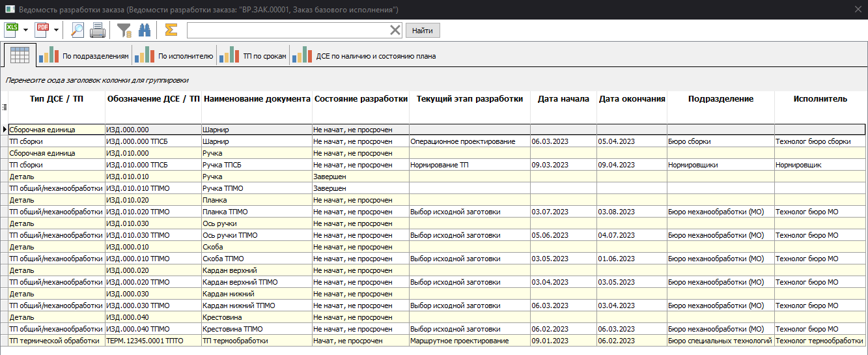Export the report to PDF

coord(42,29)
